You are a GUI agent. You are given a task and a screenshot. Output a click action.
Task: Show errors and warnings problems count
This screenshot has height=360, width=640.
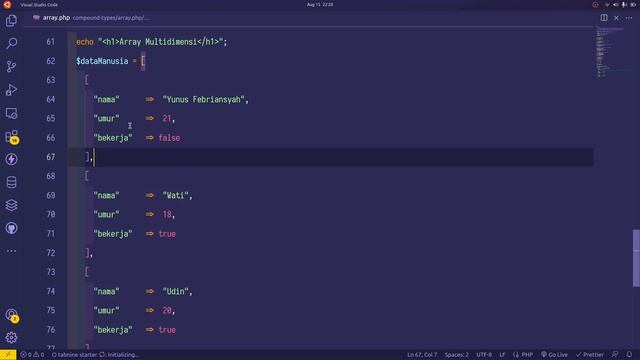click(32, 355)
